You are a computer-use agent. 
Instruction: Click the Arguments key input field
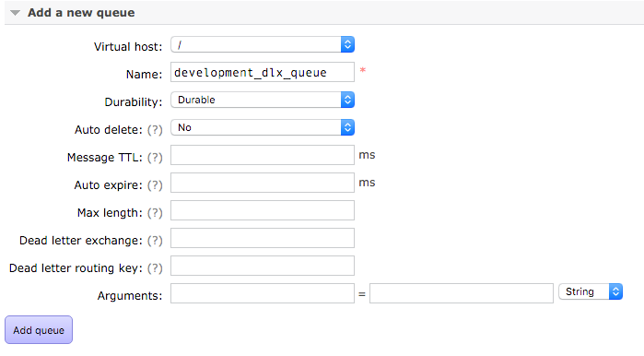coord(263,293)
